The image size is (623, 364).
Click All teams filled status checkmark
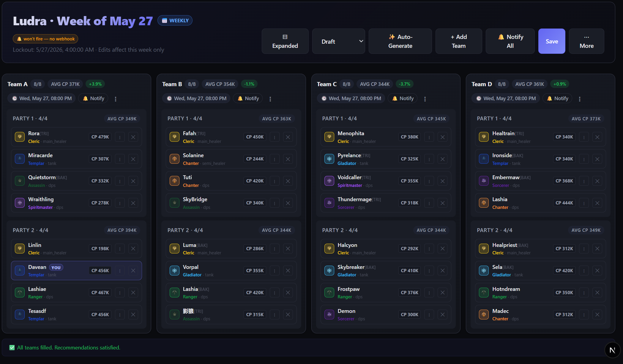pos(12,348)
